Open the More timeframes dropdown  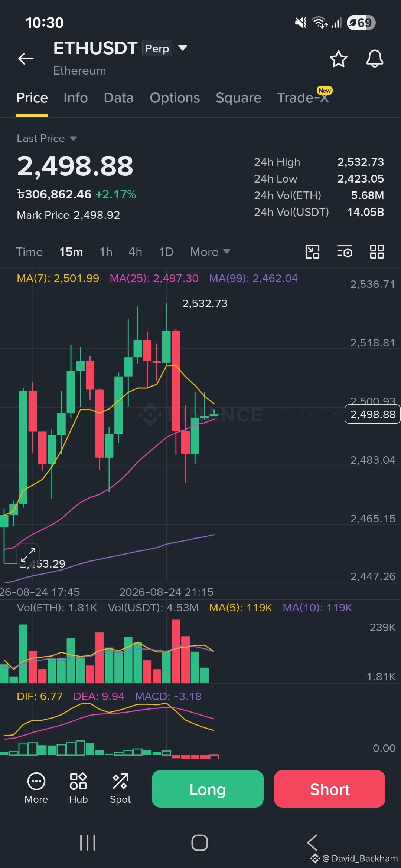point(210,252)
